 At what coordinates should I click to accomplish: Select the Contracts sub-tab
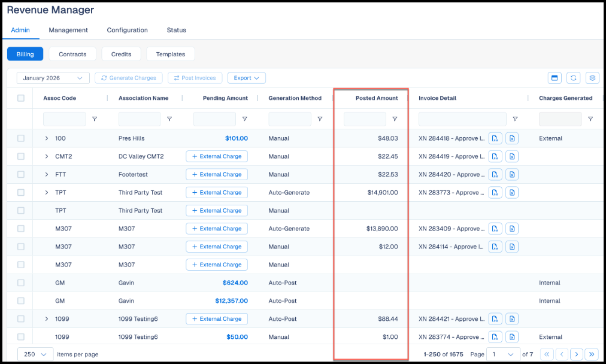(x=72, y=54)
